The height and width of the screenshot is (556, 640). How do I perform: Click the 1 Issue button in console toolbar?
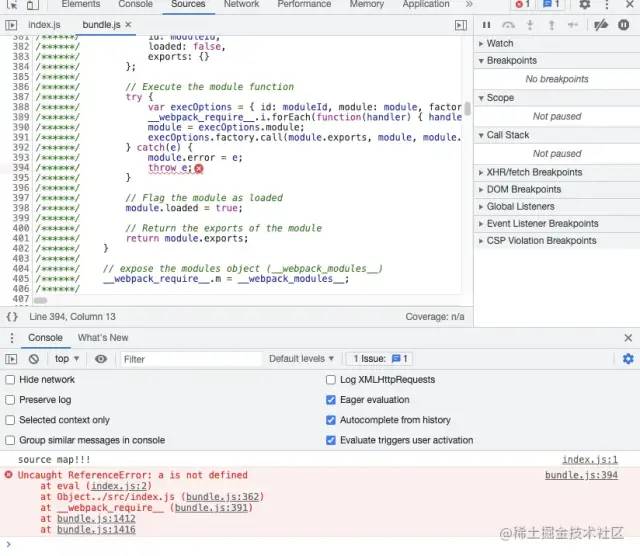[x=380, y=359]
